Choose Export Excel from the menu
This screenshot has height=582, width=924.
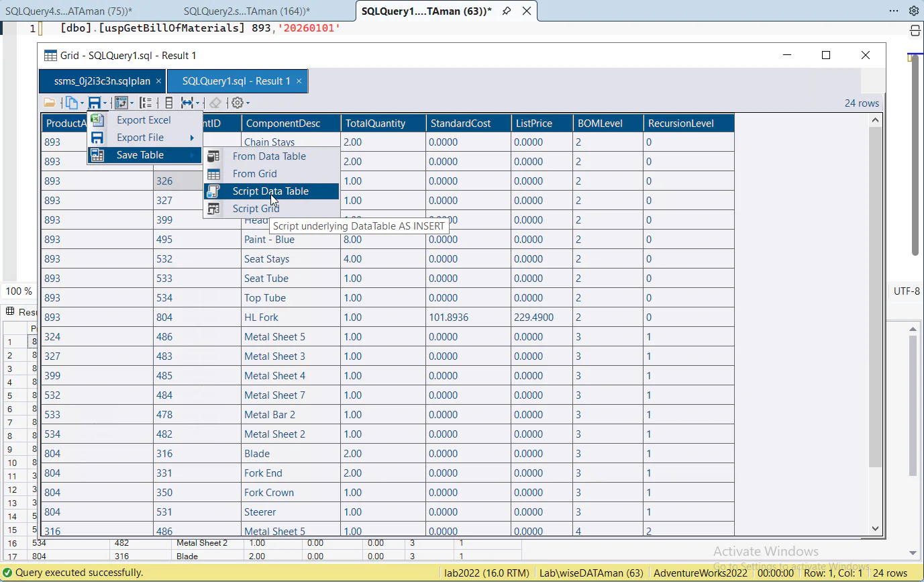[x=144, y=120]
